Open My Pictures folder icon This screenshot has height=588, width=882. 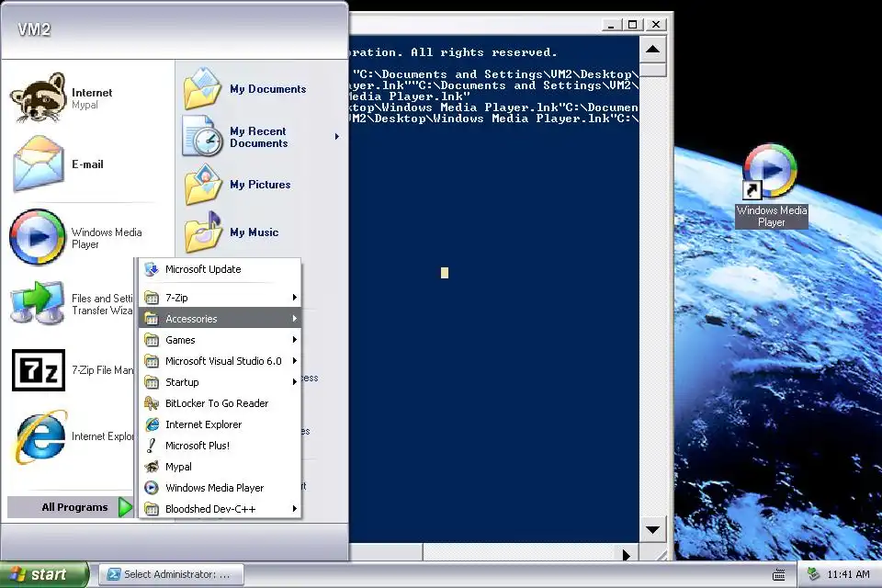(x=202, y=184)
